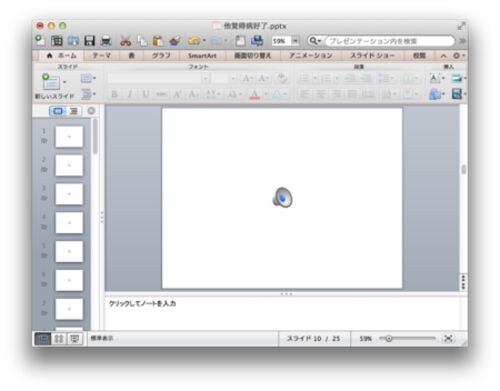Click the Redo arrow icon
This screenshot has height=391, width=500.
coord(216,41)
